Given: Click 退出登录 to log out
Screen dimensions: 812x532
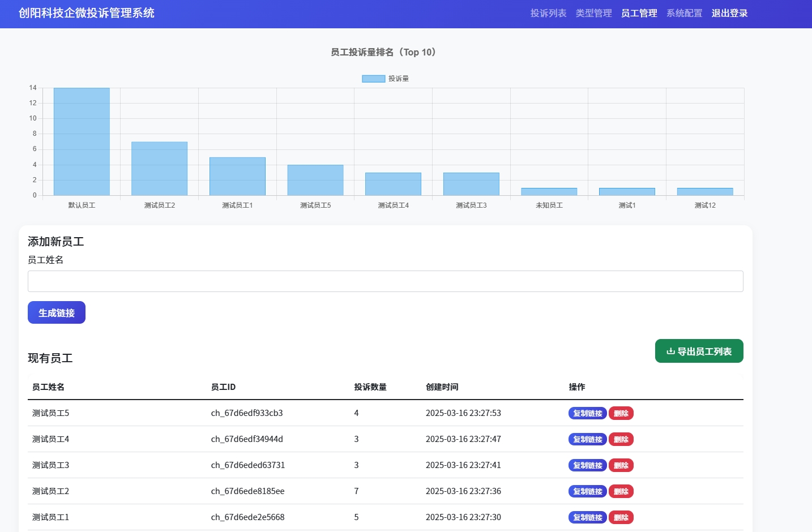Looking at the screenshot, I should (729, 13).
